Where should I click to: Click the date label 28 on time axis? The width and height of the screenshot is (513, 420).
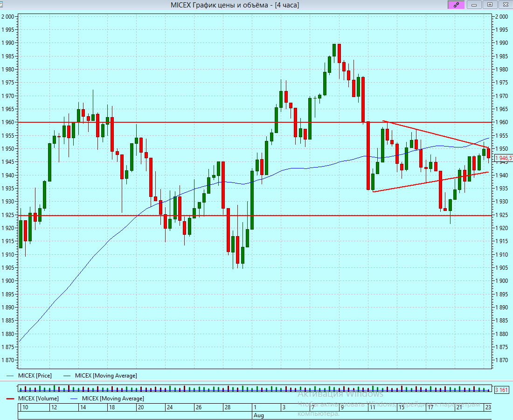[228, 407]
